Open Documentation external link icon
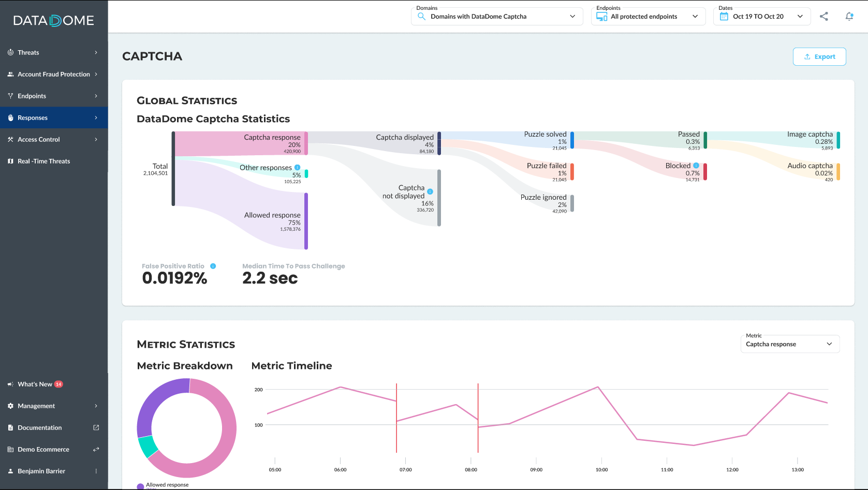The image size is (868, 490). click(96, 427)
